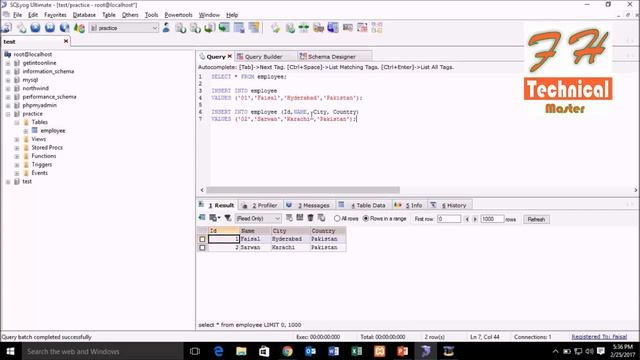Expand the getintoonline database node
640x360 pixels.
(x=8, y=63)
